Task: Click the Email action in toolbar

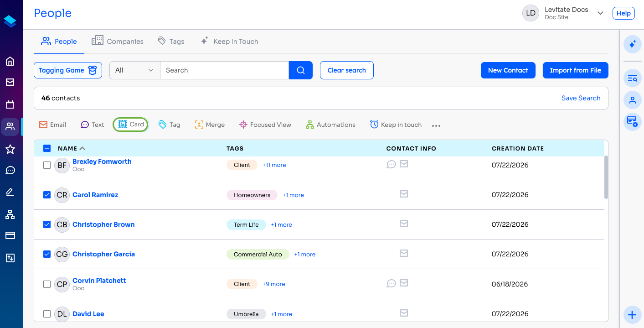Action: point(52,125)
